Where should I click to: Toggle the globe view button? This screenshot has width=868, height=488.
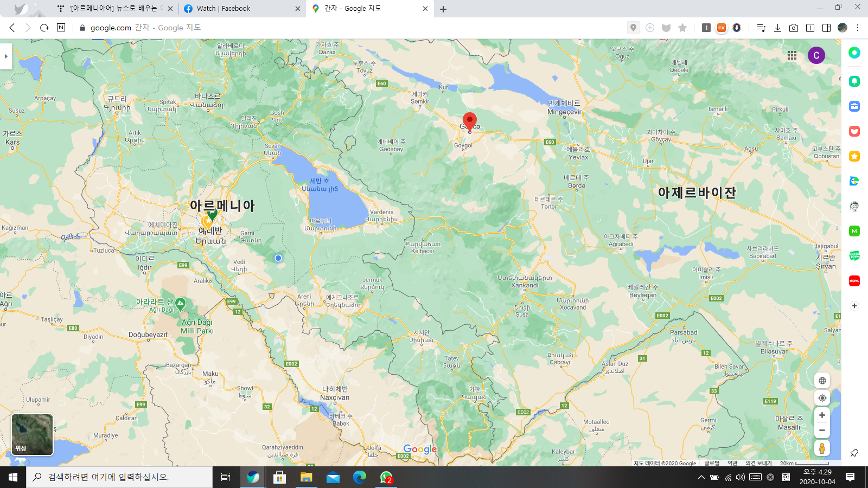[x=822, y=381]
